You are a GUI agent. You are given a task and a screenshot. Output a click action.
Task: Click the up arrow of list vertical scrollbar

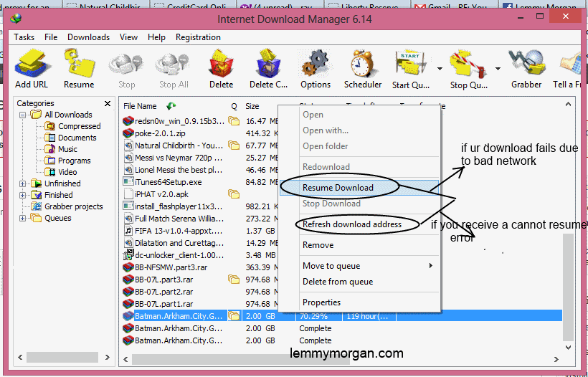568,104
